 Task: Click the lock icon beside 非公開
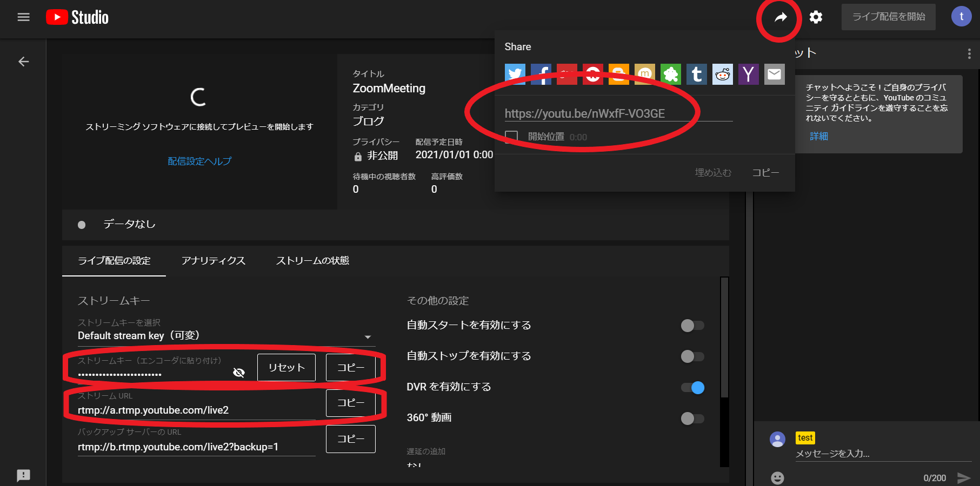pyautogui.click(x=358, y=156)
